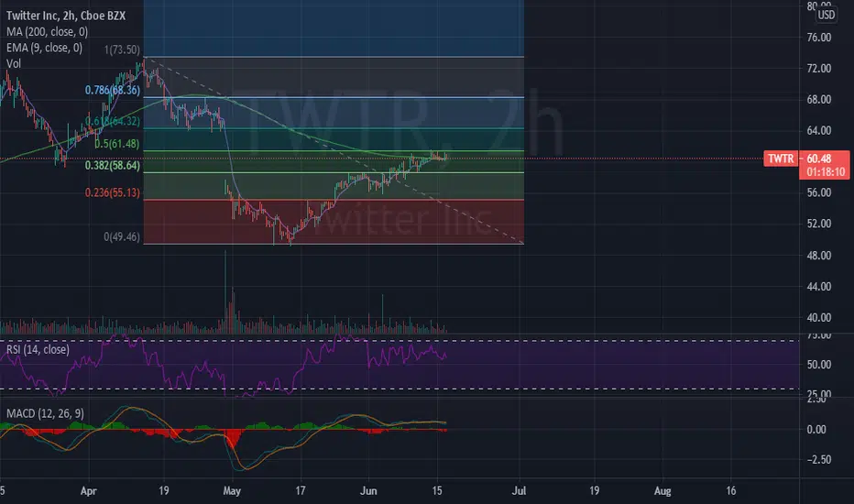Click the Jun date on time axis
854x504 pixels.
368,491
